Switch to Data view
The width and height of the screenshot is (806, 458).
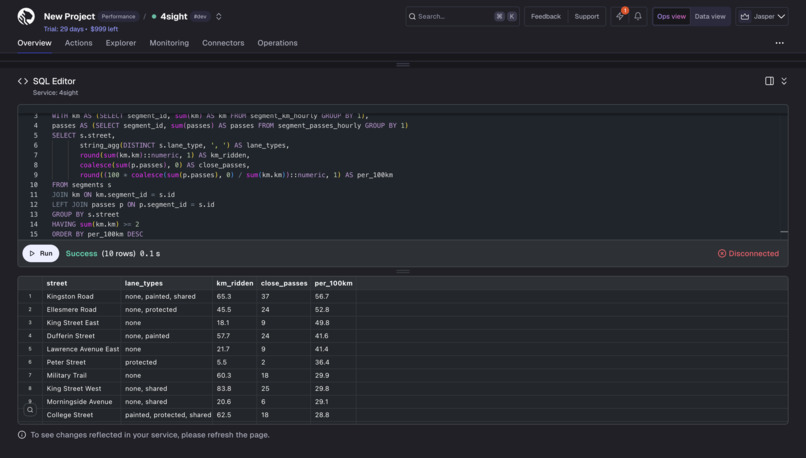click(x=710, y=16)
